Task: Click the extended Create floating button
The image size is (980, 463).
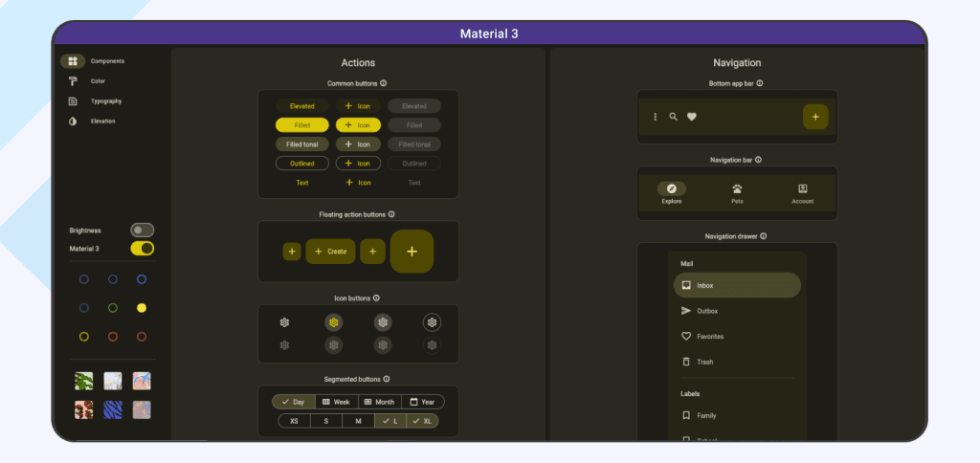Action: point(330,252)
